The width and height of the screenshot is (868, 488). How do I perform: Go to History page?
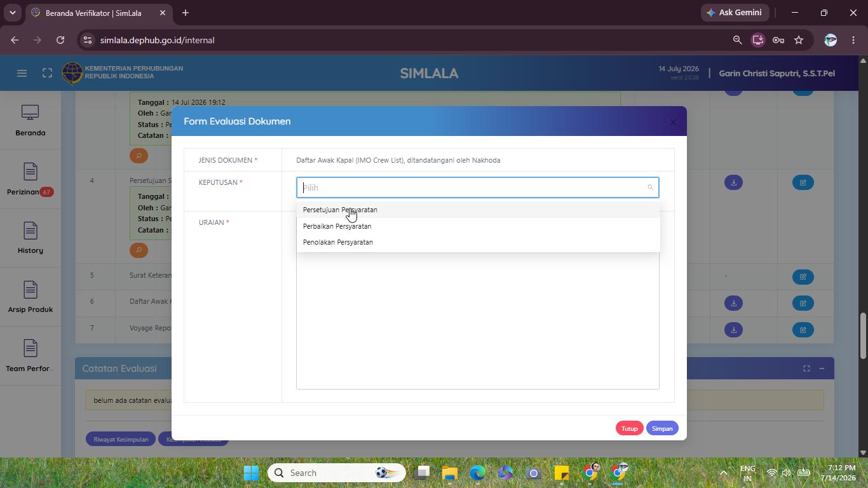[x=31, y=238]
